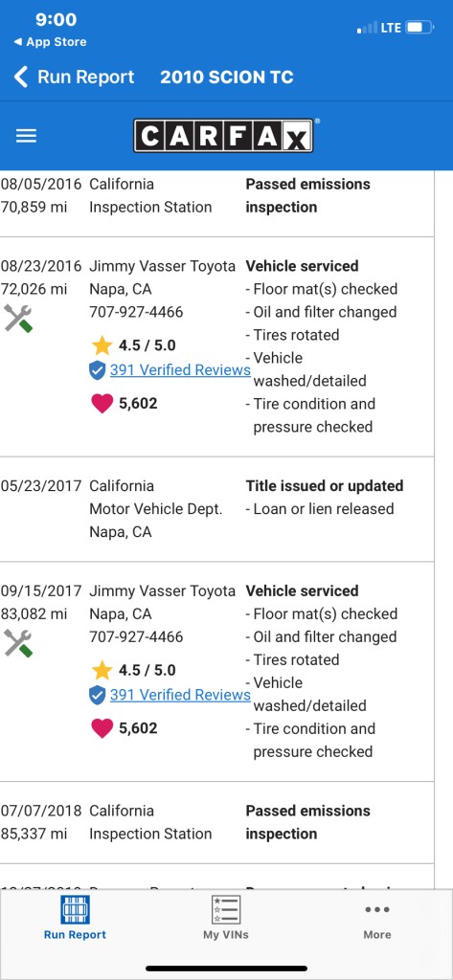Tap the Run Report back chevron
Image resolution: width=453 pixels, height=980 pixels.
point(21,77)
